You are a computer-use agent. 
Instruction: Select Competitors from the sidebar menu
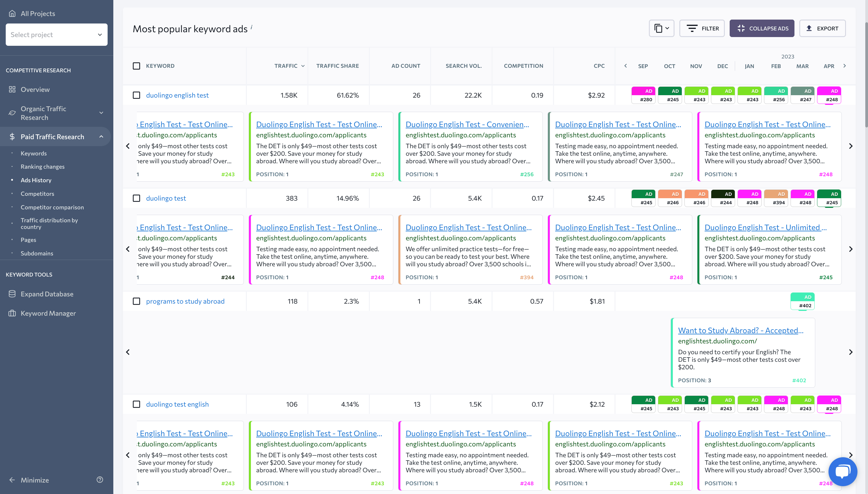pos(38,193)
